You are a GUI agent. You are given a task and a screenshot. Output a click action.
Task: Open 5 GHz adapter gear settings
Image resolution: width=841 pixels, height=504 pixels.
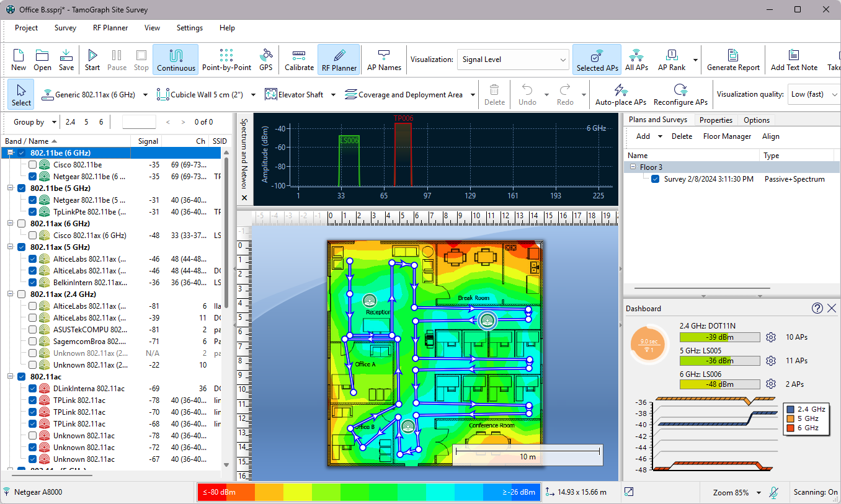click(771, 361)
